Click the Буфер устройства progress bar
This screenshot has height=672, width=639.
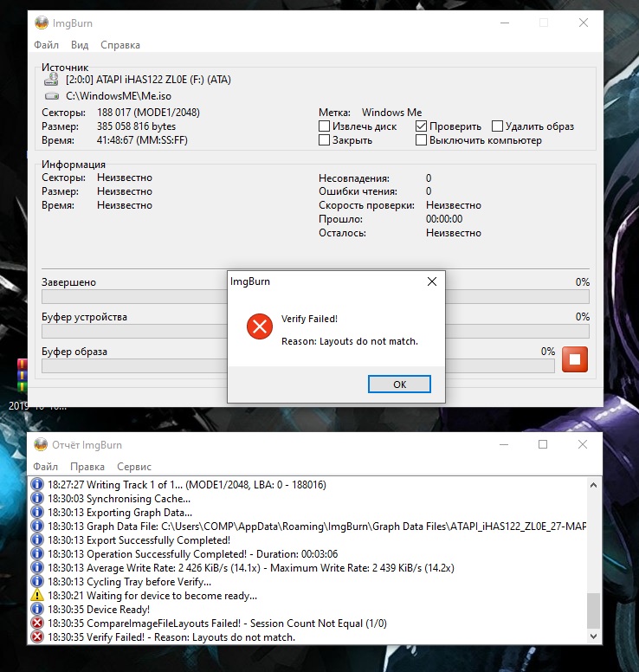tap(315, 332)
